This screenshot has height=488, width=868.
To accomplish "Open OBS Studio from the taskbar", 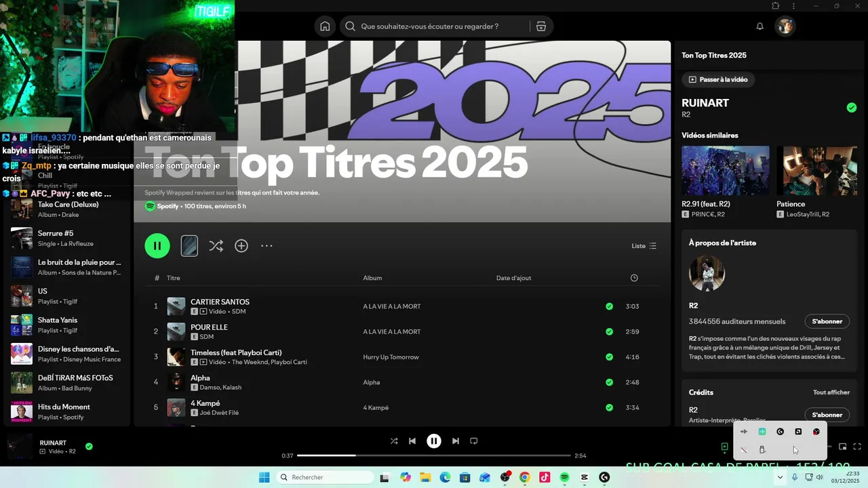I will pos(505,477).
